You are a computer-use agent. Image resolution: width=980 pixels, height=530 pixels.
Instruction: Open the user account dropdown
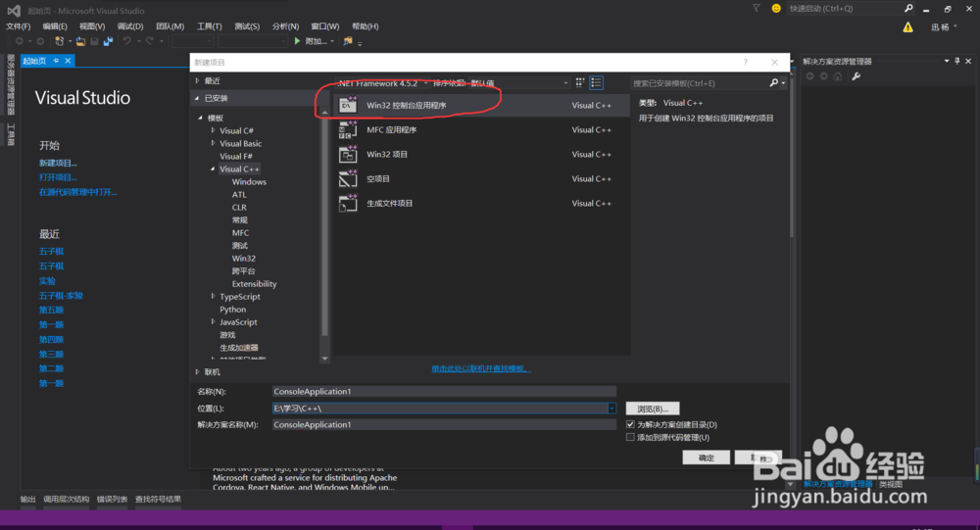click(x=945, y=26)
